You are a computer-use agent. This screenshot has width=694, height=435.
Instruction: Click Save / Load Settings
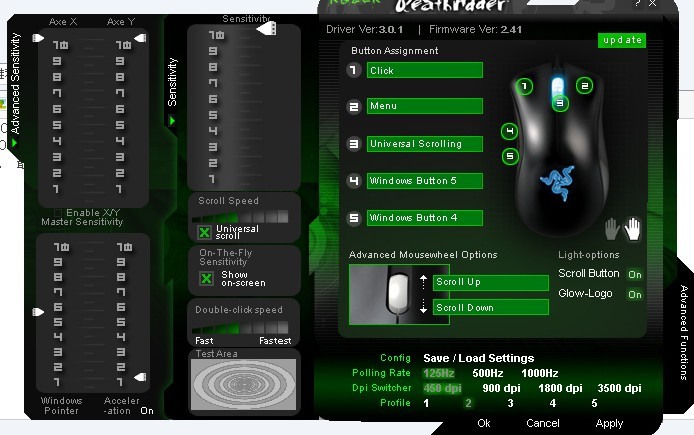tap(478, 358)
